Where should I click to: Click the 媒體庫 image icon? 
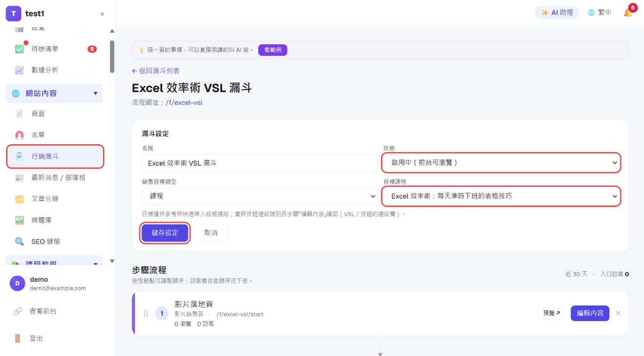pos(19,220)
